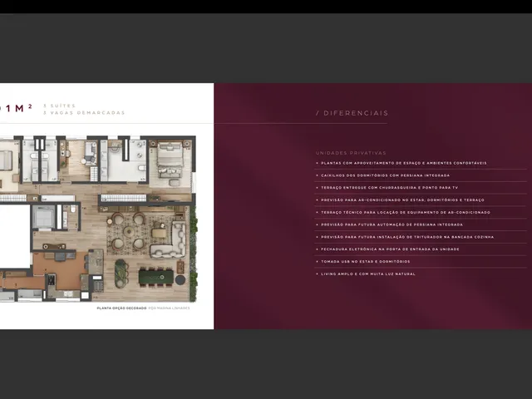
Task: Click the green dining table in floor plan
Action: coord(156,277)
